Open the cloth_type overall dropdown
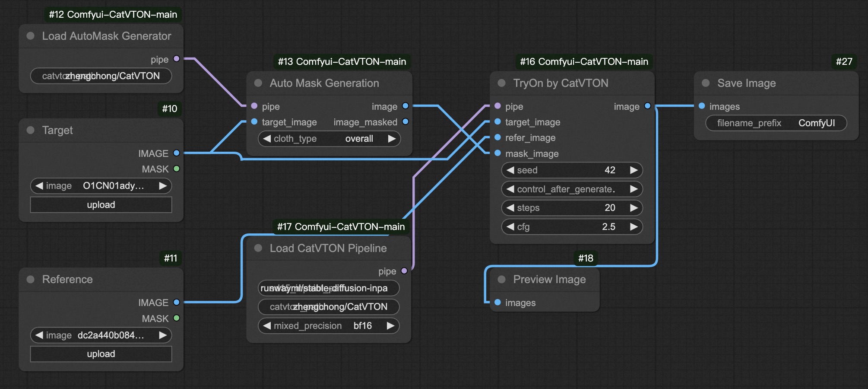The height and width of the screenshot is (389, 868). click(329, 139)
